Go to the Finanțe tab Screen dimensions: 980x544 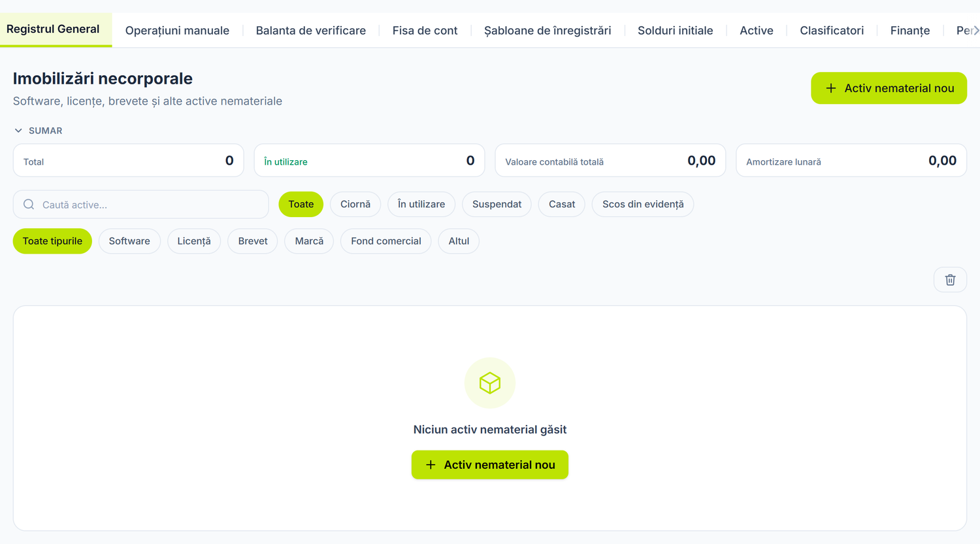click(x=910, y=31)
